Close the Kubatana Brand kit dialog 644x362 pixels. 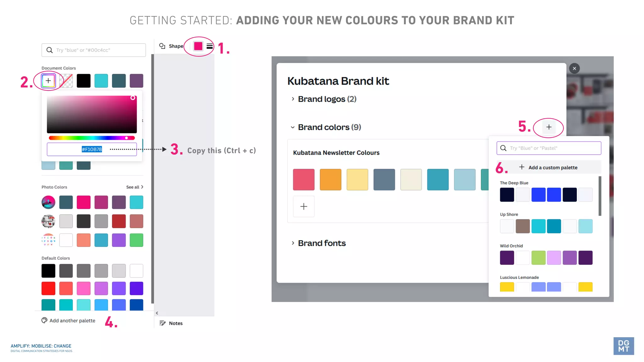click(x=574, y=69)
